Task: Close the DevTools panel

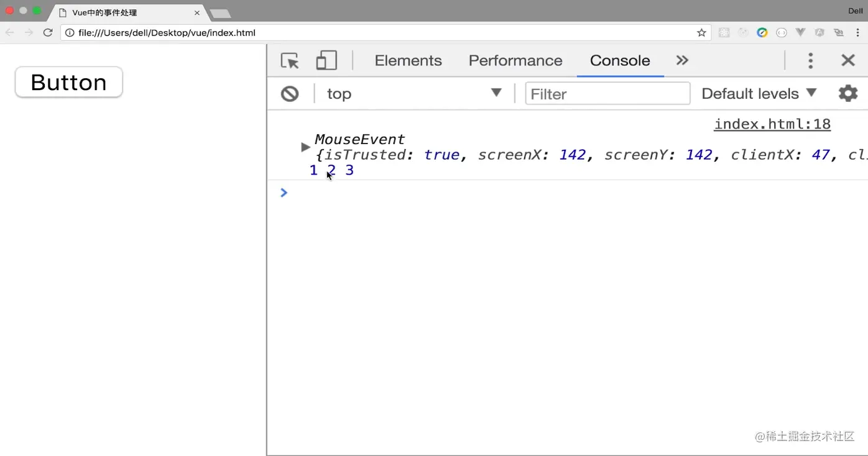Action: pyautogui.click(x=848, y=60)
